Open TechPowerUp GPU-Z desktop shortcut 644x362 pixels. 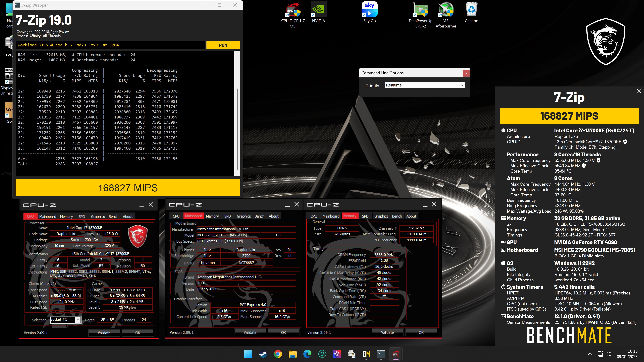tap(420, 15)
